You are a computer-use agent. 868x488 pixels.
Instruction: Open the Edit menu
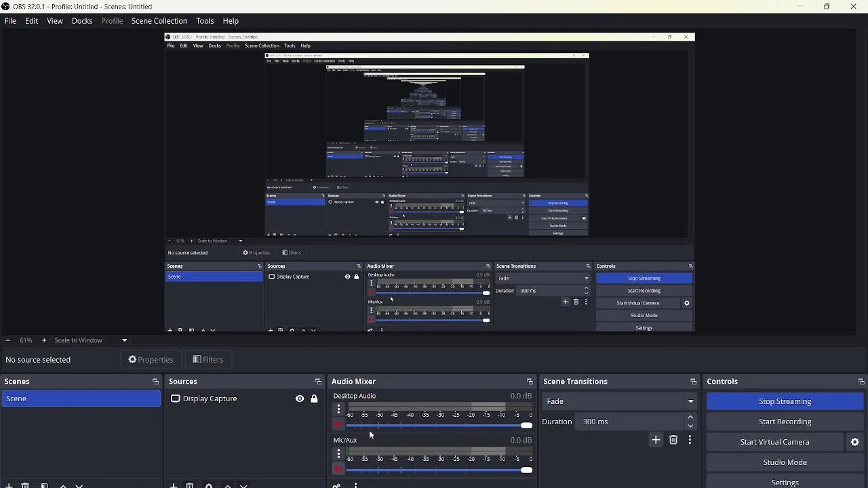(31, 21)
